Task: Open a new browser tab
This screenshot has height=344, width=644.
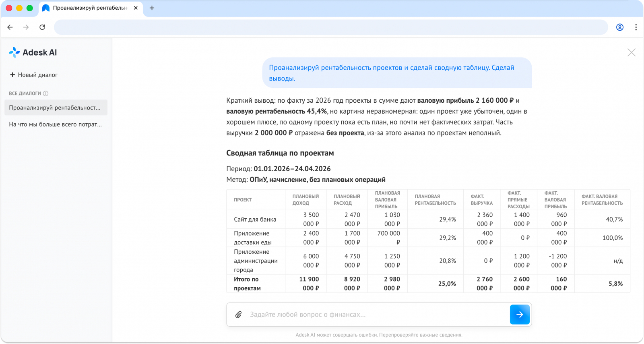Action: pos(152,8)
